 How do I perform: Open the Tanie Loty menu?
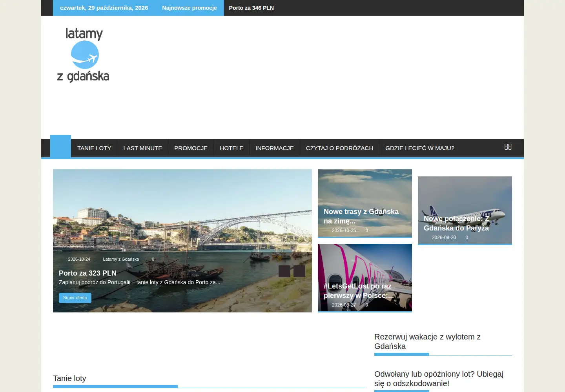[94, 148]
